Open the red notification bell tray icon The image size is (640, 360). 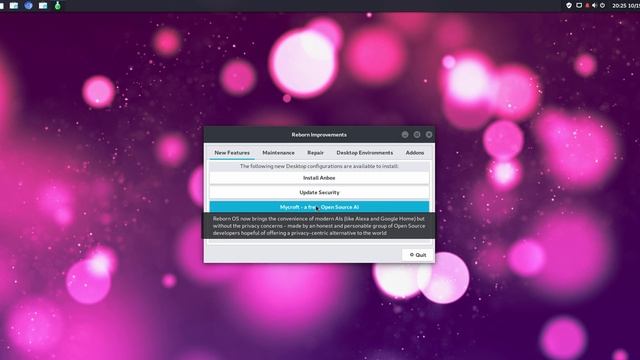pos(587,5)
